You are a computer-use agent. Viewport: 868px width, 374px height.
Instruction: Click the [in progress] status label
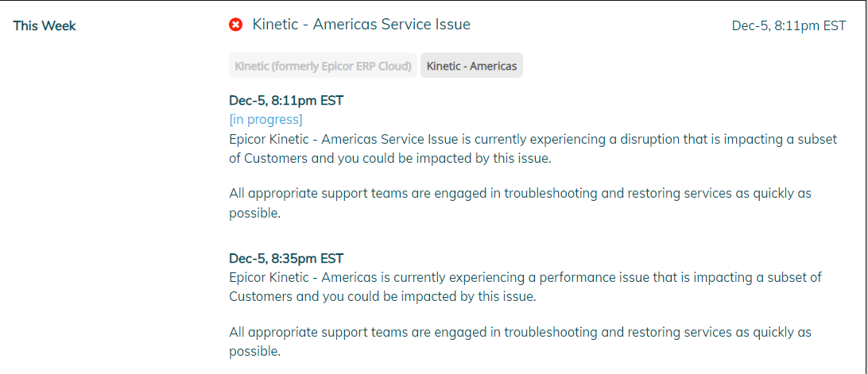coord(265,120)
